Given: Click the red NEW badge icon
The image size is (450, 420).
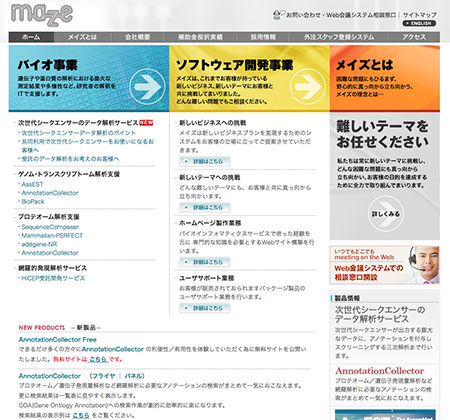Looking at the screenshot, I should tap(146, 123).
